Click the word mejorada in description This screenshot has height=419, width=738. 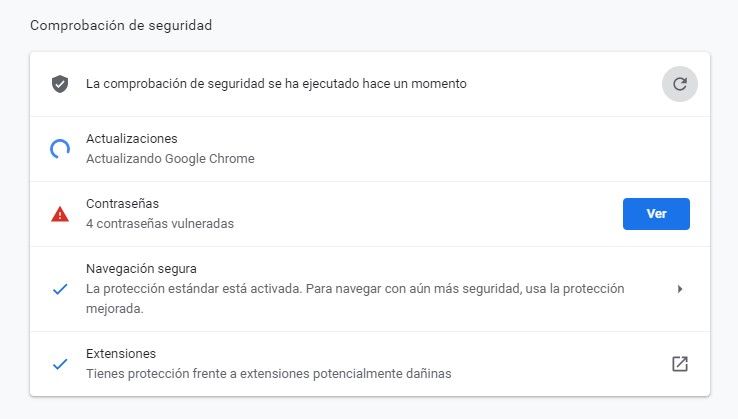(114, 309)
